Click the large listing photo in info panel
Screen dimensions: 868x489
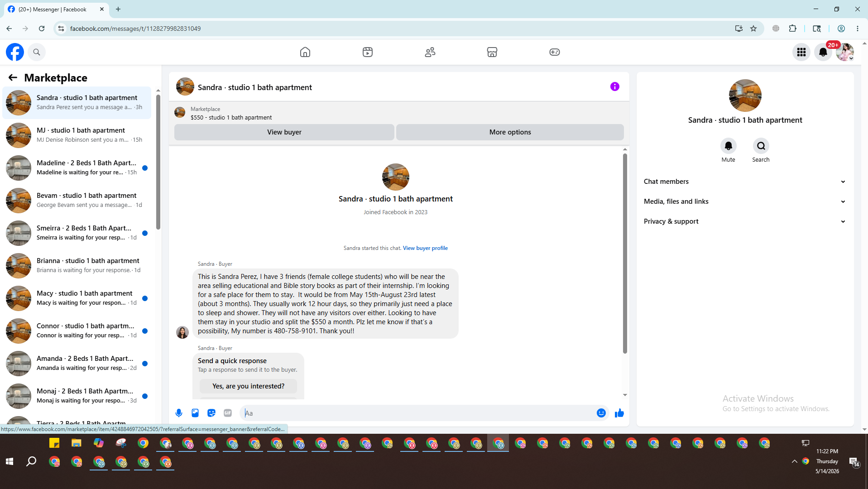745,96
